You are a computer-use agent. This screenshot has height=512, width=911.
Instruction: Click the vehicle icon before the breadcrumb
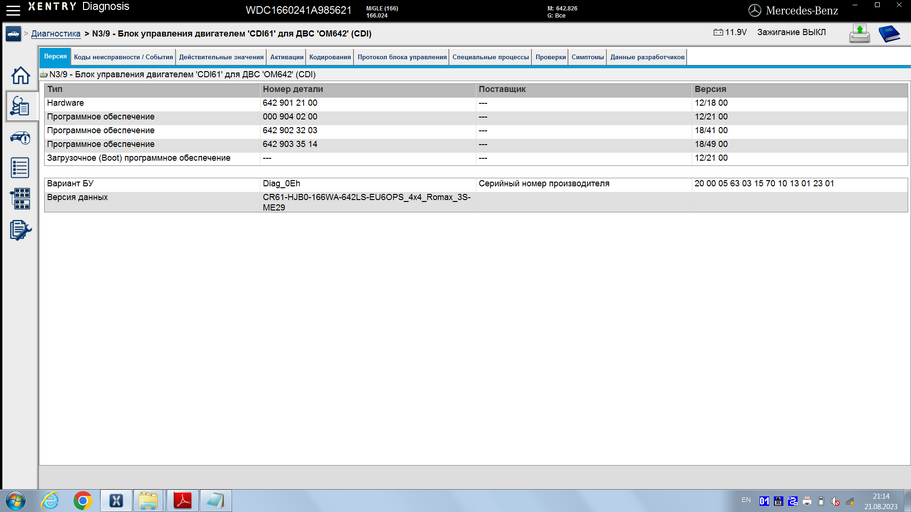[13, 34]
